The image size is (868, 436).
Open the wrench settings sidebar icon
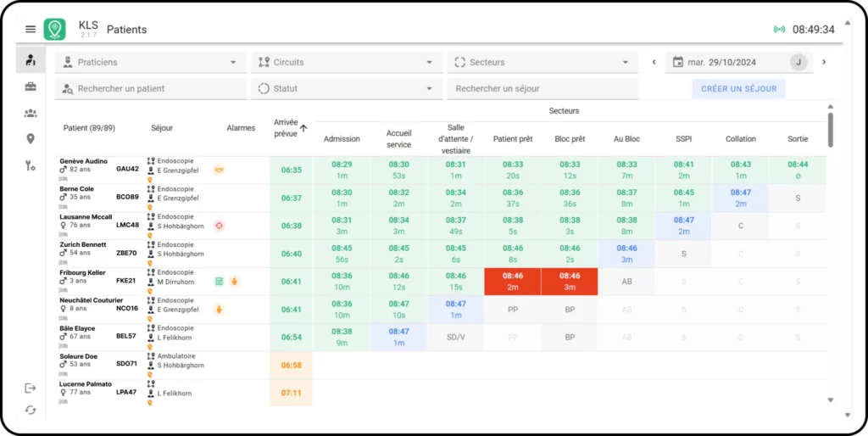click(x=31, y=165)
